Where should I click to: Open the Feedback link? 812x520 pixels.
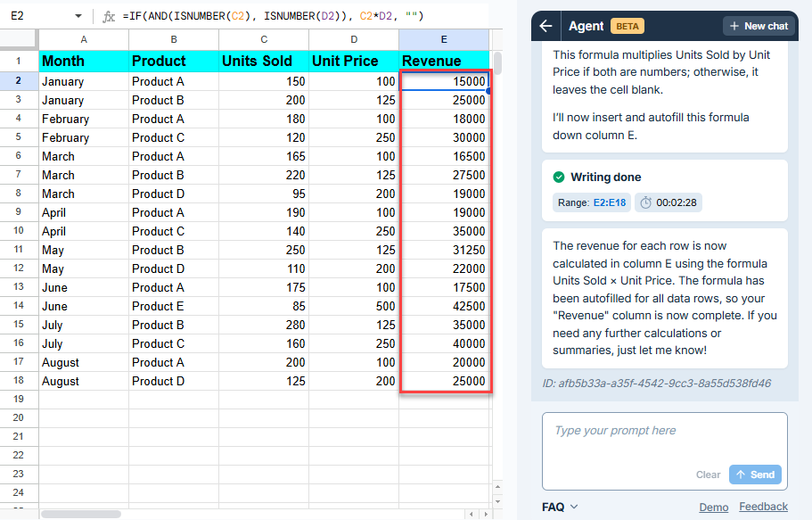coord(763,507)
